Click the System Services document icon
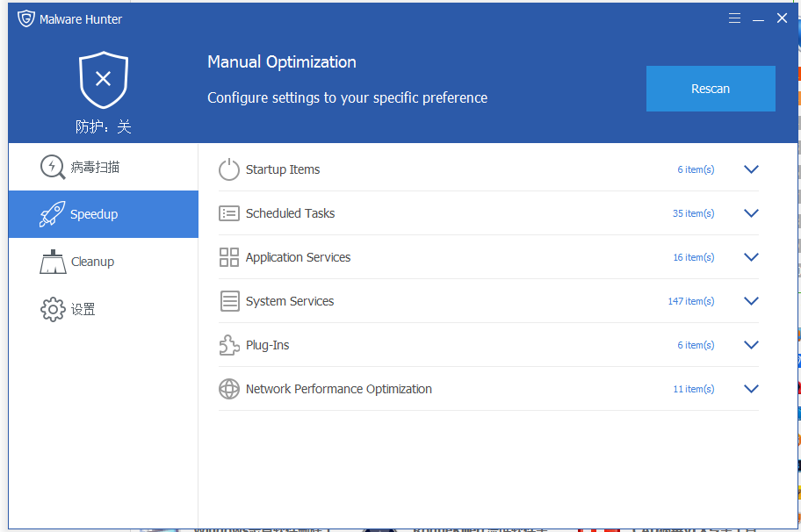The image size is (801, 532). [x=229, y=301]
